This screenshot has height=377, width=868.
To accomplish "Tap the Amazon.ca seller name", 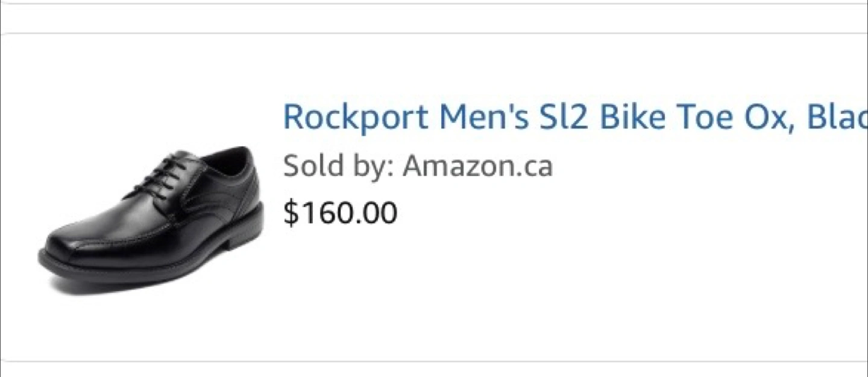I will (x=477, y=166).
